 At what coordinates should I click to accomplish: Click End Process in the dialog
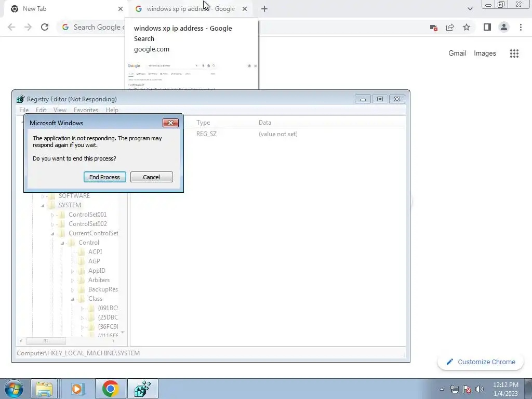(x=104, y=177)
